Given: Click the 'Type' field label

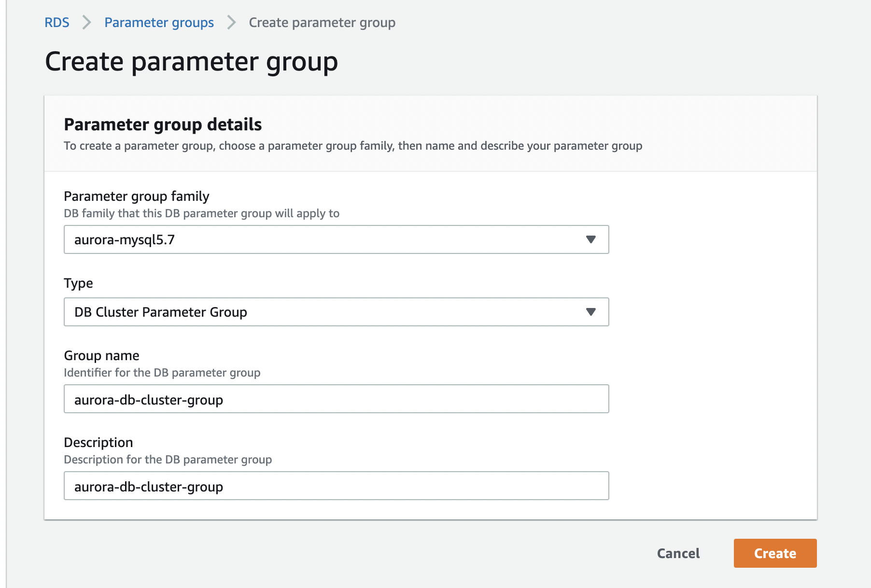Looking at the screenshot, I should [78, 283].
